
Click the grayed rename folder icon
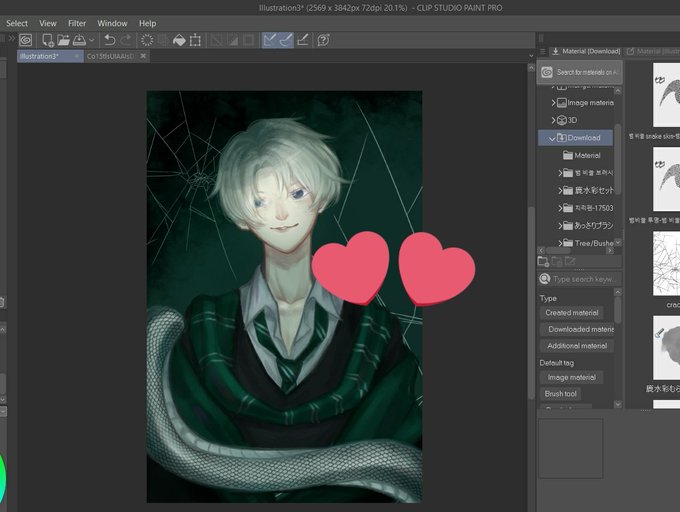point(570,261)
